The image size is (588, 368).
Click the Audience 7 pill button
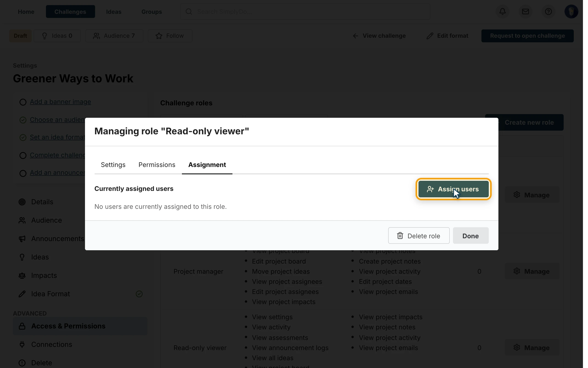pyautogui.click(x=114, y=36)
